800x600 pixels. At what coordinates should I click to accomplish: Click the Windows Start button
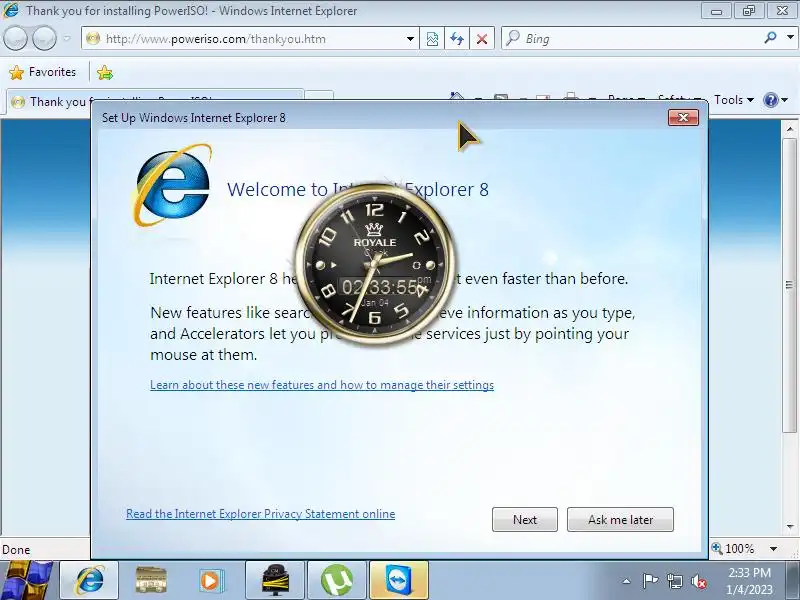[x=27, y=580]
